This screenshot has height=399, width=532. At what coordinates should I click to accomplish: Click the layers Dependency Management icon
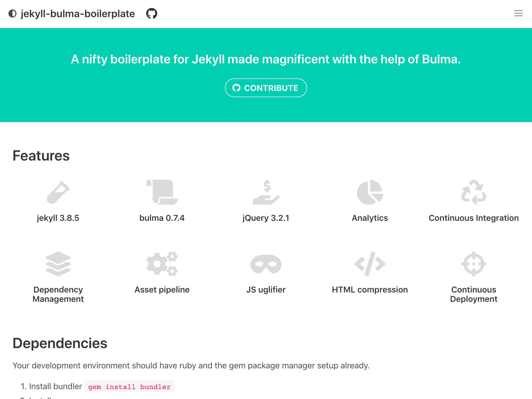click(58, 264)
